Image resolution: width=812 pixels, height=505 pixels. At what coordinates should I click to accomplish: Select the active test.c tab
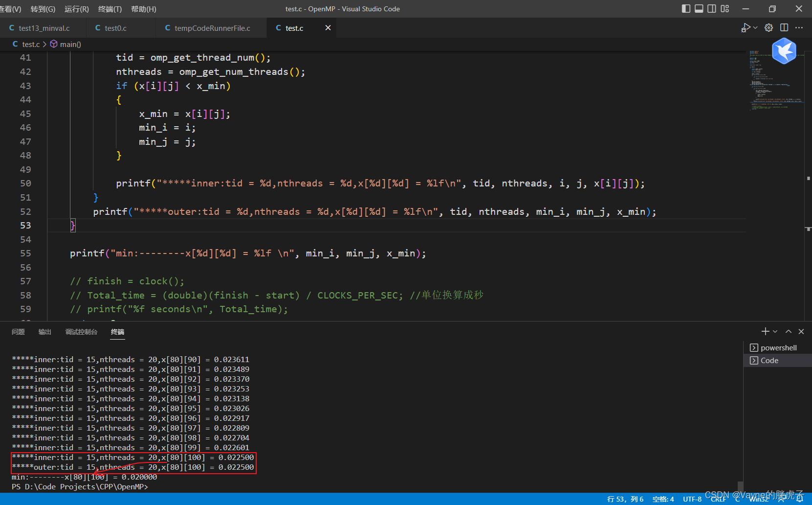pyautogui.click(x=294, y=28)
